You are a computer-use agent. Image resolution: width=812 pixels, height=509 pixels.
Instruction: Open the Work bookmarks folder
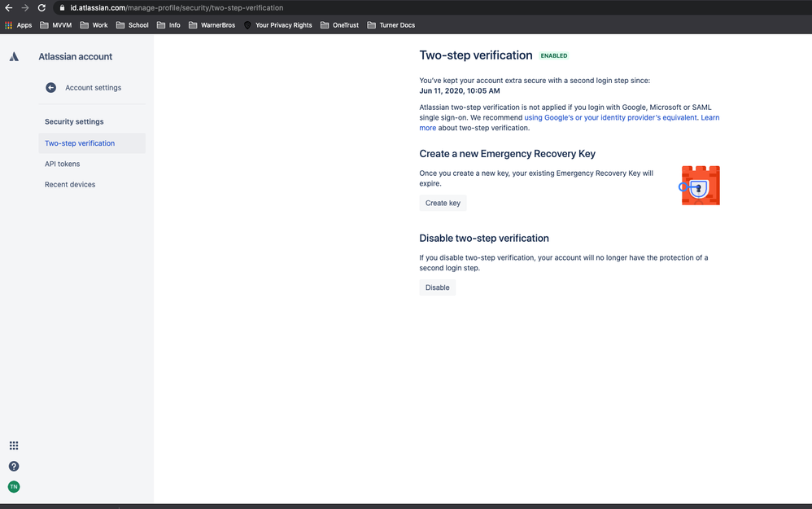pos(94,25)
